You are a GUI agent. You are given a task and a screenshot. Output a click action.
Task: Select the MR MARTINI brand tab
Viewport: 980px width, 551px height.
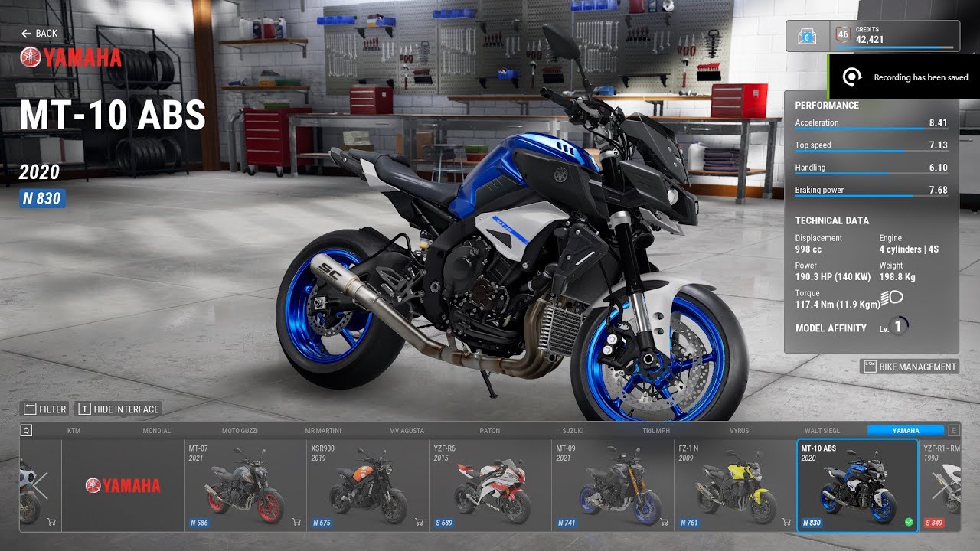pyautogui.click(x=323, y=431)
